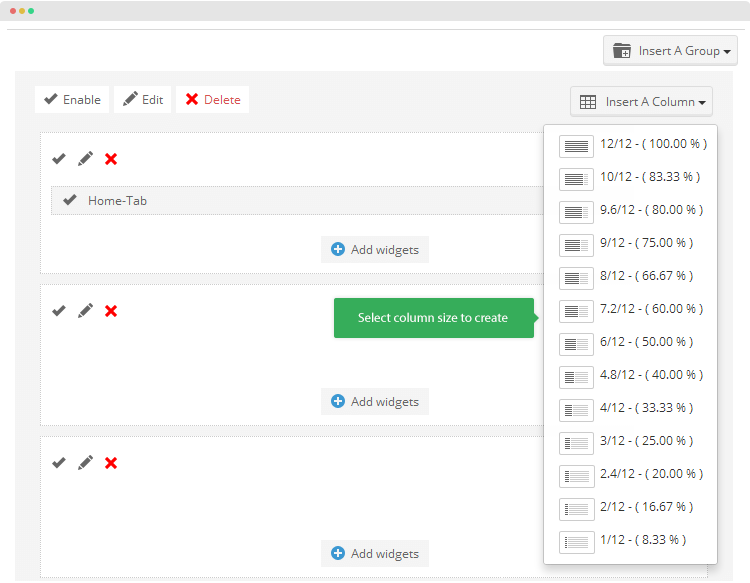Click the green maximize window dot

[x=31, y=11]
